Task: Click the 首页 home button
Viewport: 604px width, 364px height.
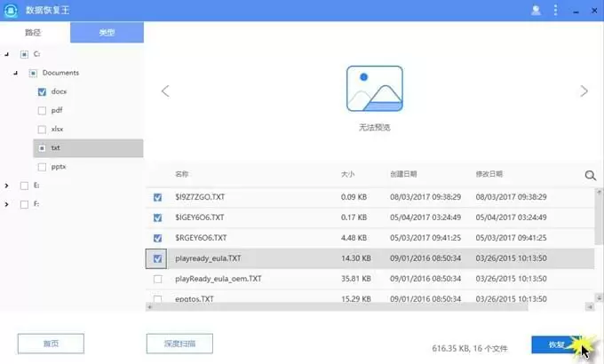Action: (x=51, y=344)
